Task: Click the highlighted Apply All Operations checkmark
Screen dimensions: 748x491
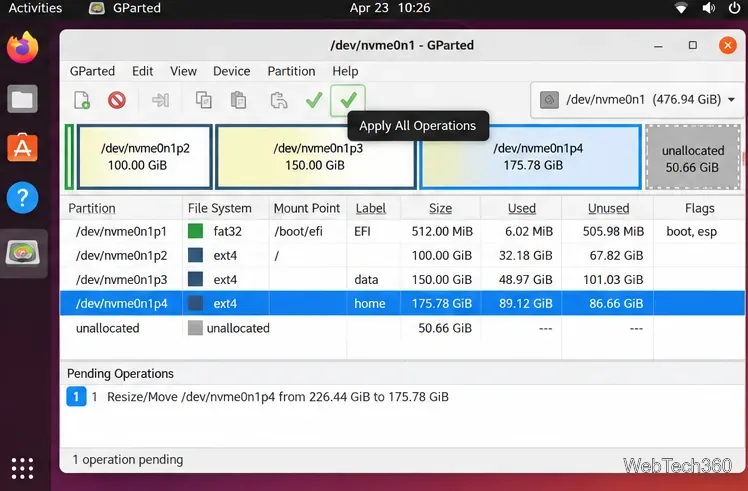Action: tap(348, 100)
